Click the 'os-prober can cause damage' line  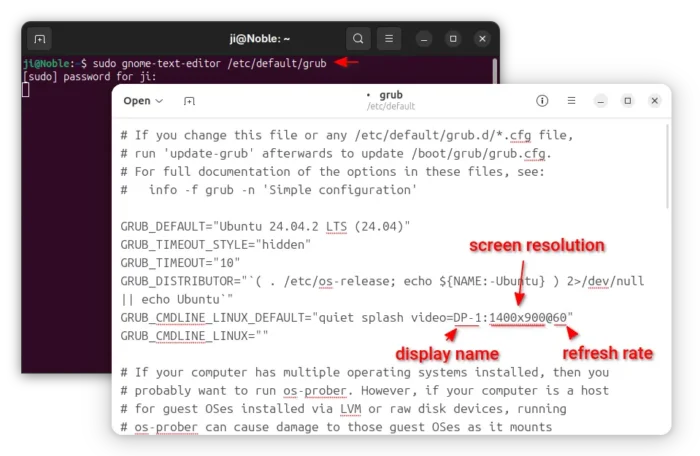point(336,427)
